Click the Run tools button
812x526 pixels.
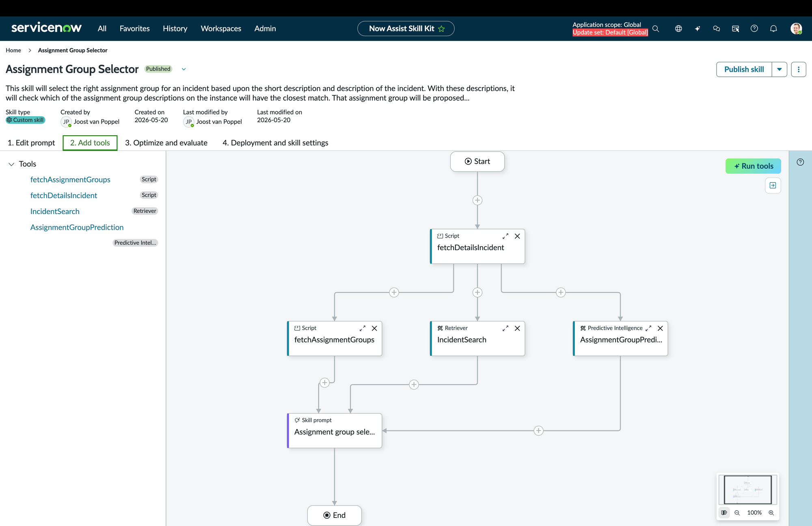coord(753,166)
